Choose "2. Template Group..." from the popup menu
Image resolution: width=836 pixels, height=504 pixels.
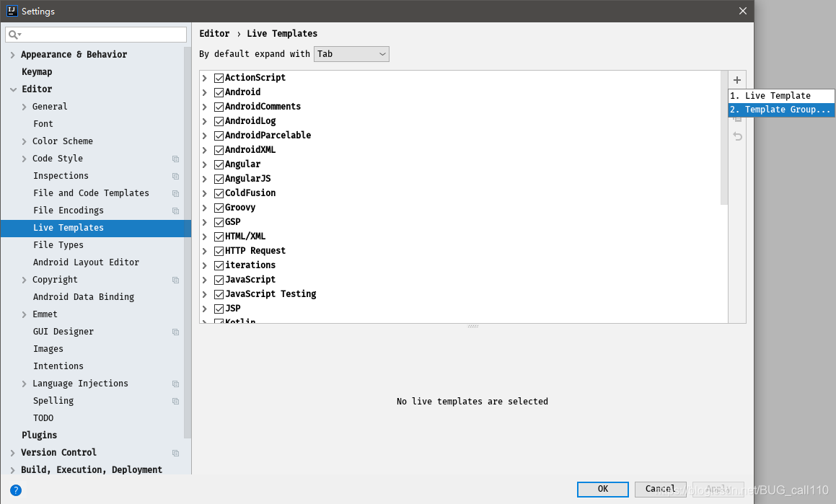coord(780,109)
